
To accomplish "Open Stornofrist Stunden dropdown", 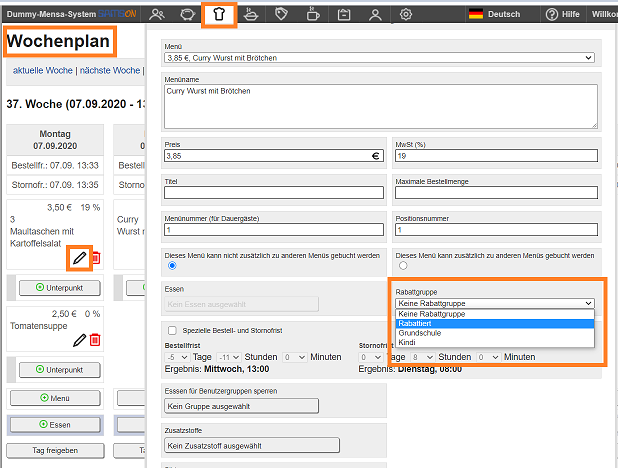I will [423, 357].
